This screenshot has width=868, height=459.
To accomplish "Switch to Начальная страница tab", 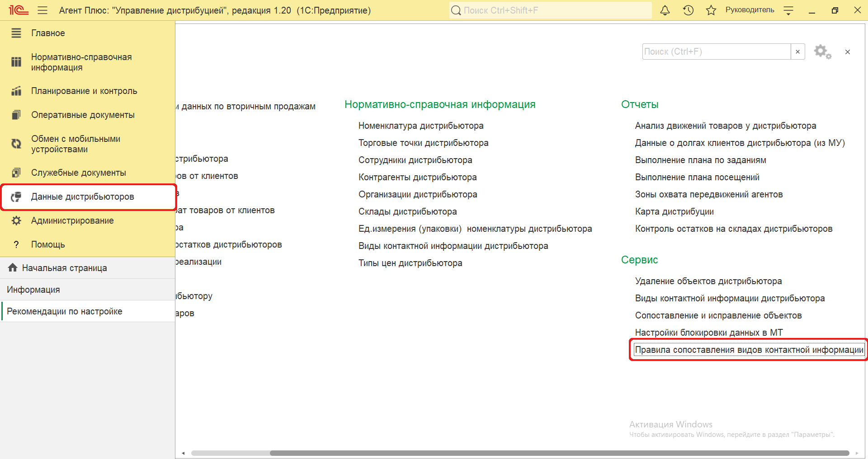I will (87, 268).
